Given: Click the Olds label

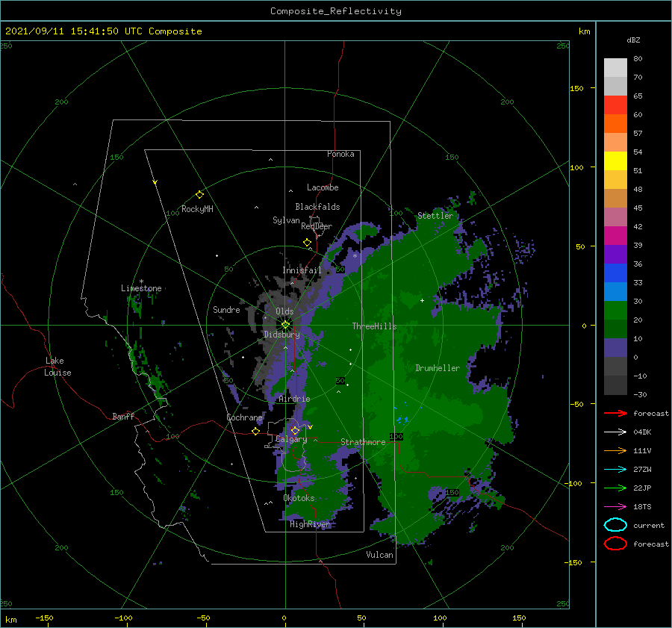Looking at the screenshot, I should 284,311.
